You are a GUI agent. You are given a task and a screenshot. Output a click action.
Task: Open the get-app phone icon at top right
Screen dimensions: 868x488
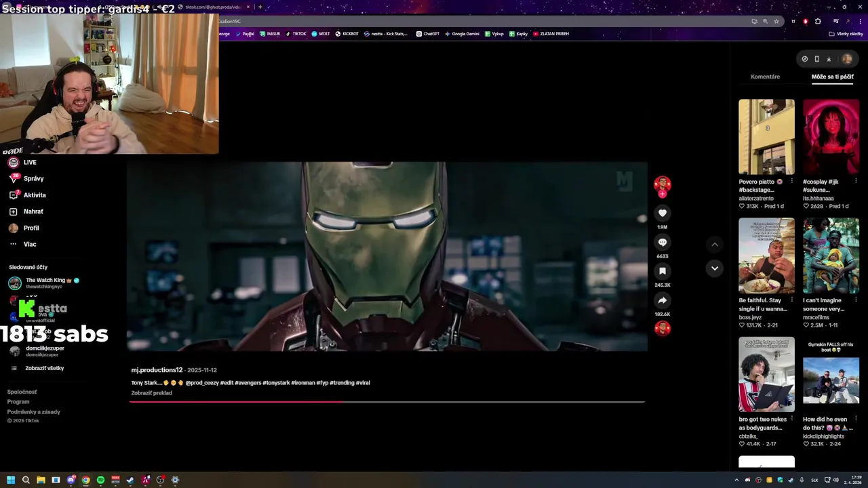point(816,59)
